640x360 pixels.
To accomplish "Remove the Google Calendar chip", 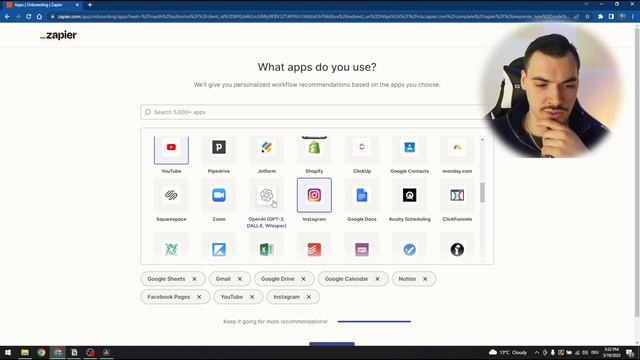I will coord(377,279).
